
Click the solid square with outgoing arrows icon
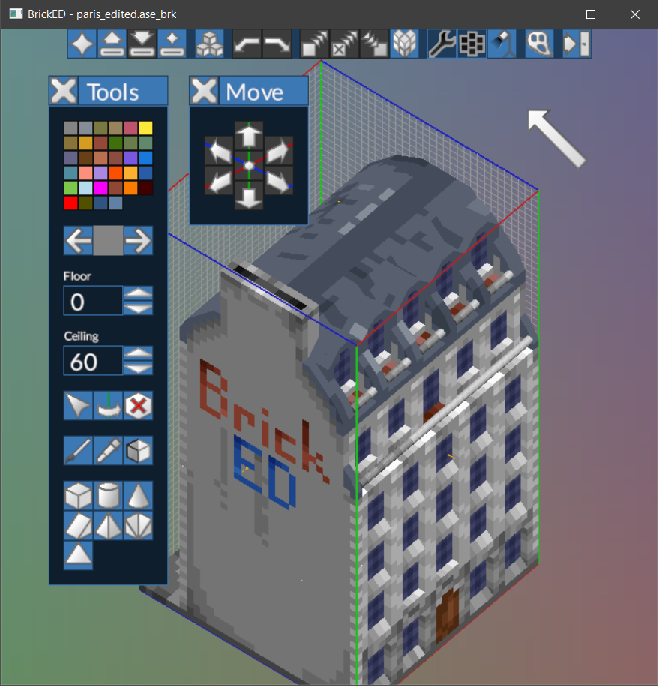coord(315,44)
